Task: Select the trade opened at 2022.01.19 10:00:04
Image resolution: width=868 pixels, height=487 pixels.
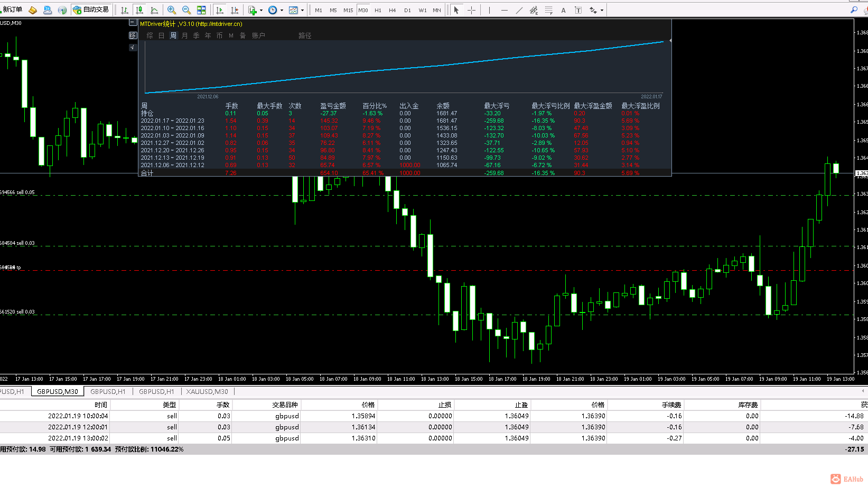Action: coord(434,416)
